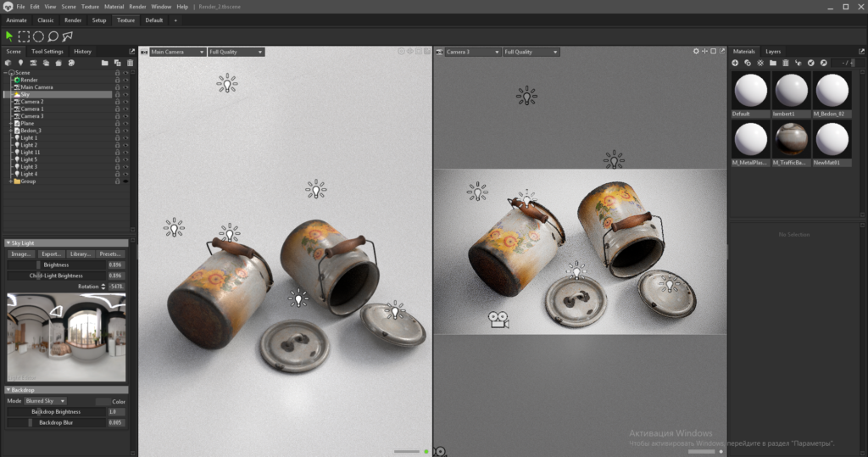Add a new camera from Scene toolbar
Viewport: 868px width, 457px height.
click(33, 63)
